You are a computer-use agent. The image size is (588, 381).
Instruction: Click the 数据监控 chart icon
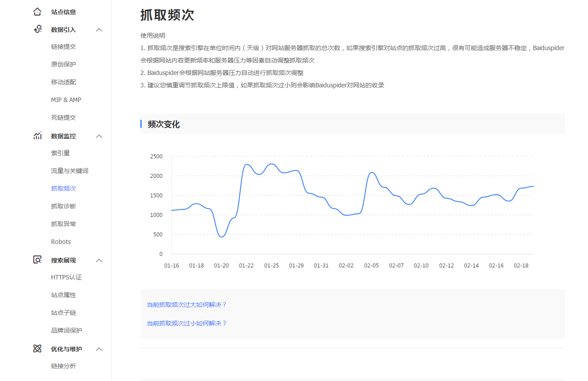(x=37, y=136)
